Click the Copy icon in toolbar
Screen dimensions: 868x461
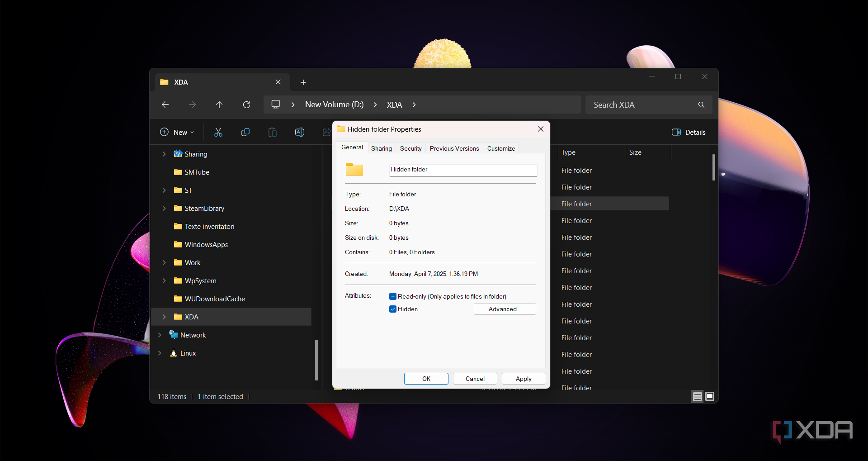coord(245,132)
